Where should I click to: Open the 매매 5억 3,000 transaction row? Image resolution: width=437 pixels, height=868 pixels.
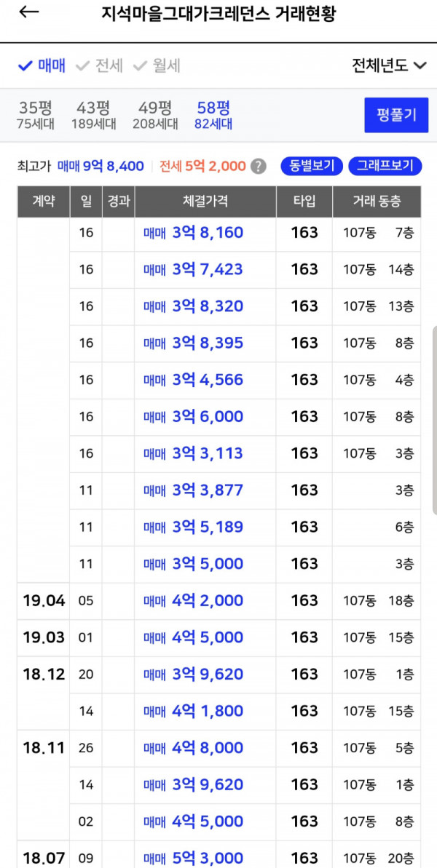tap(219, 856)
